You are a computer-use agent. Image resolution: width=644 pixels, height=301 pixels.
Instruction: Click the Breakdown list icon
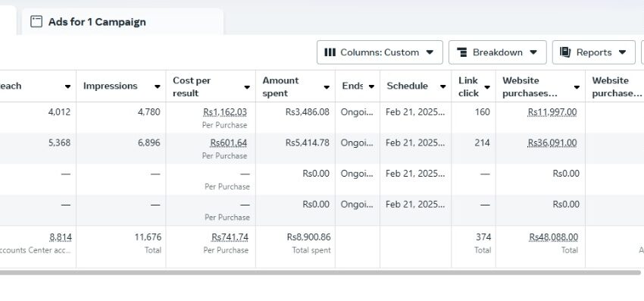pyautogui.click(x=461, y=52)
